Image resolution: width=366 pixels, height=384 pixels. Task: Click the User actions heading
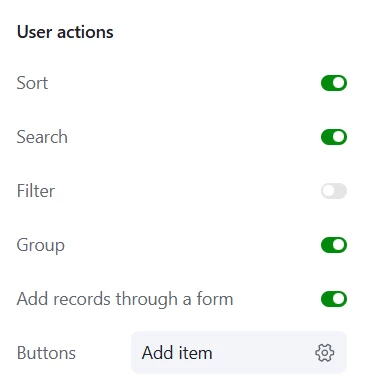tap(65, 32)
